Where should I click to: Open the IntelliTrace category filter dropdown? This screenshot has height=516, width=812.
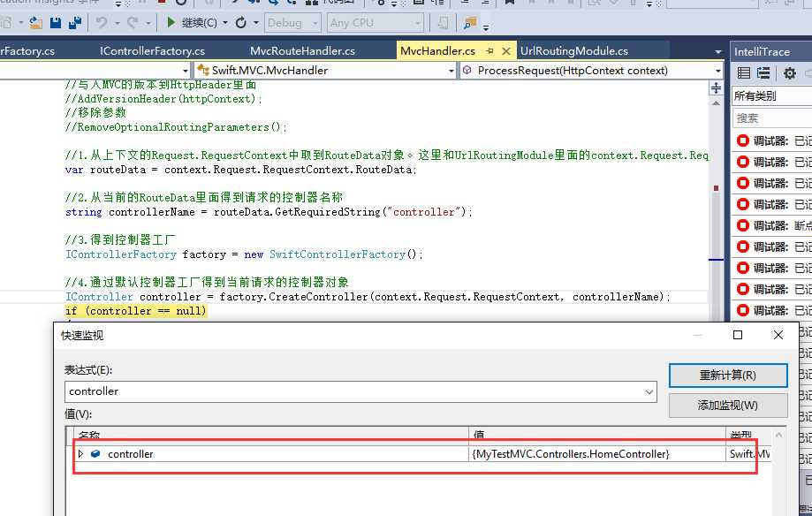click(771, 95)
